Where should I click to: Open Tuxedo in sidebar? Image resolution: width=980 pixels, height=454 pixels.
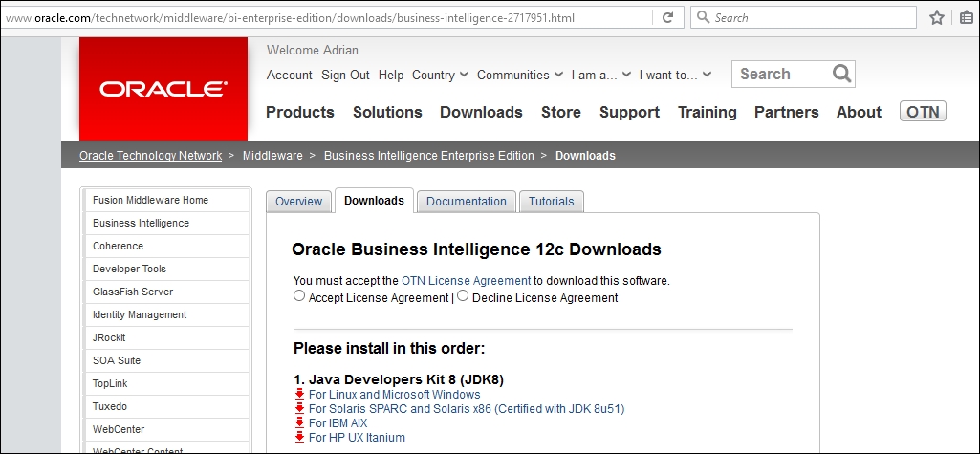click(167, 406)
